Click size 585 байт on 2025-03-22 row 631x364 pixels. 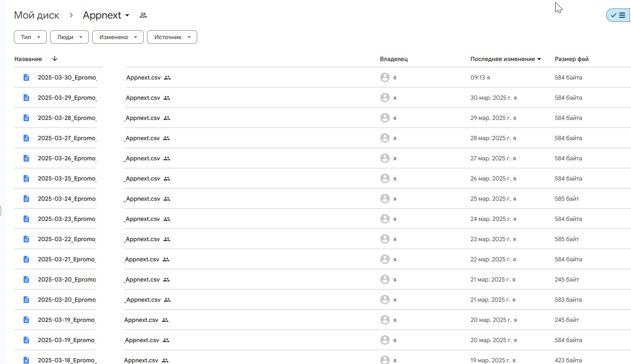coord(567,239)
